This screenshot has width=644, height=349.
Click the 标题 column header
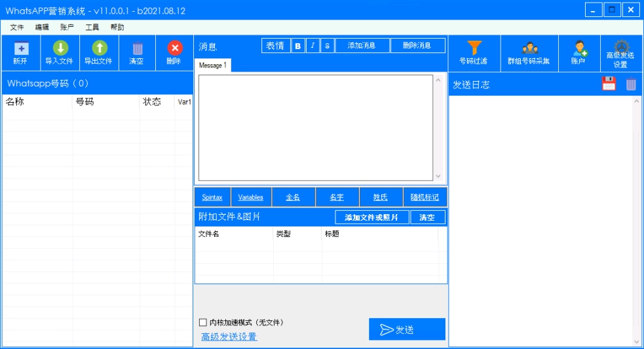[380, 234]
